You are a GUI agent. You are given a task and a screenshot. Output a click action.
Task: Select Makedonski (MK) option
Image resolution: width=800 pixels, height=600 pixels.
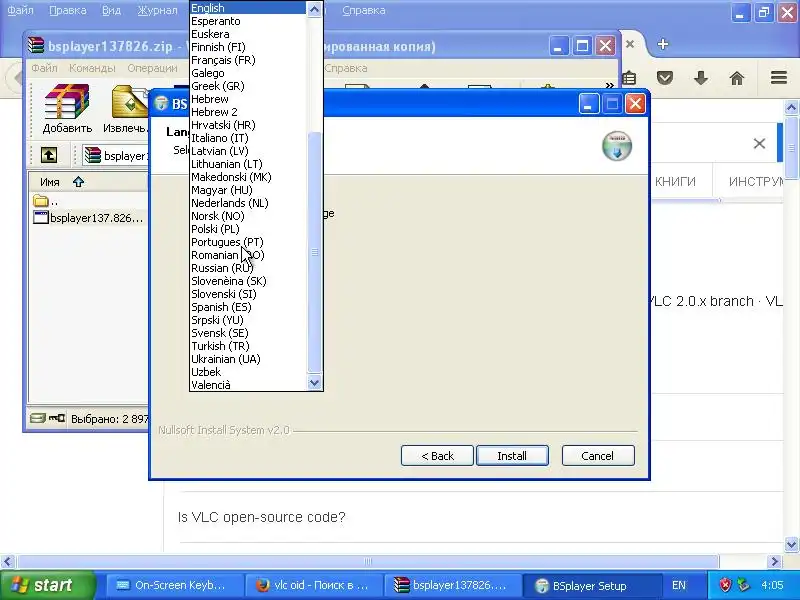[248, 177]
